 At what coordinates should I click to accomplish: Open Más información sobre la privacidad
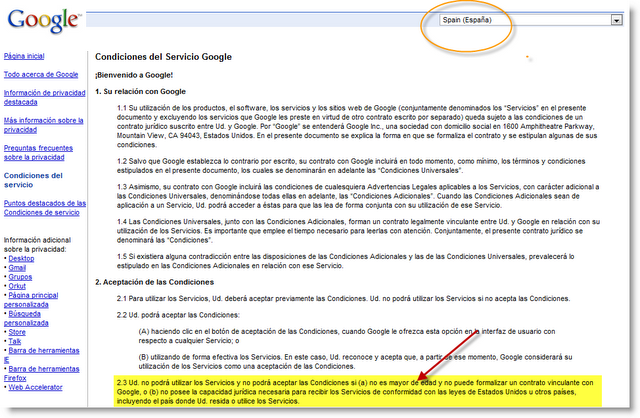(x=43, y=125)
